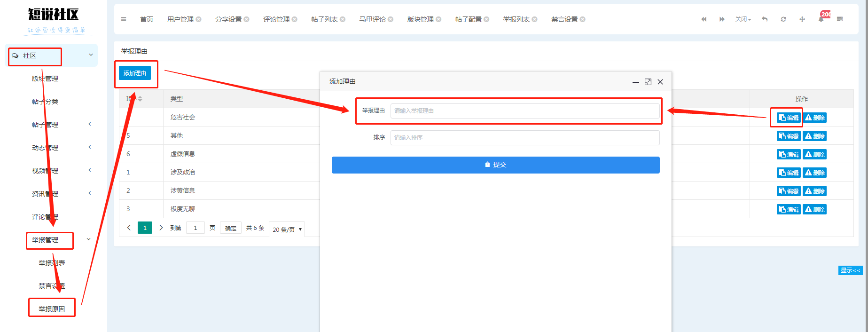868x332 pixels.
Task: Close the 举报列表 tab with its x icon
Action: tap(534, 19)
